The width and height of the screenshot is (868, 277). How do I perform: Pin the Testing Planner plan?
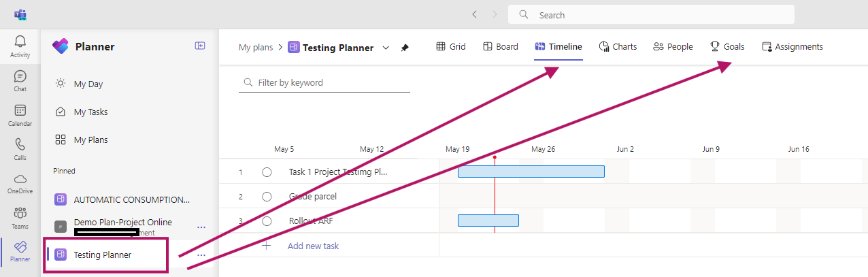coord(405,48)
